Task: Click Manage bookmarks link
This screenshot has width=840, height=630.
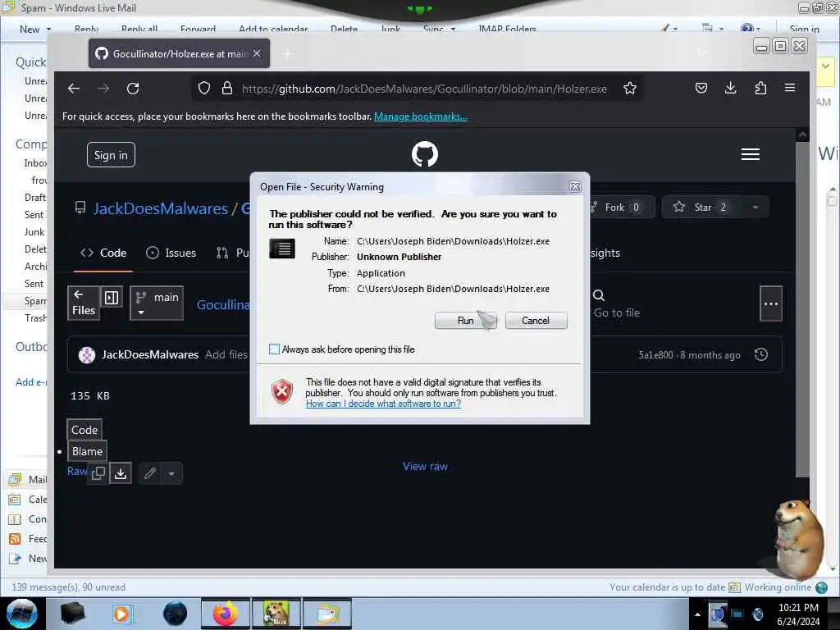Action: 421,116
